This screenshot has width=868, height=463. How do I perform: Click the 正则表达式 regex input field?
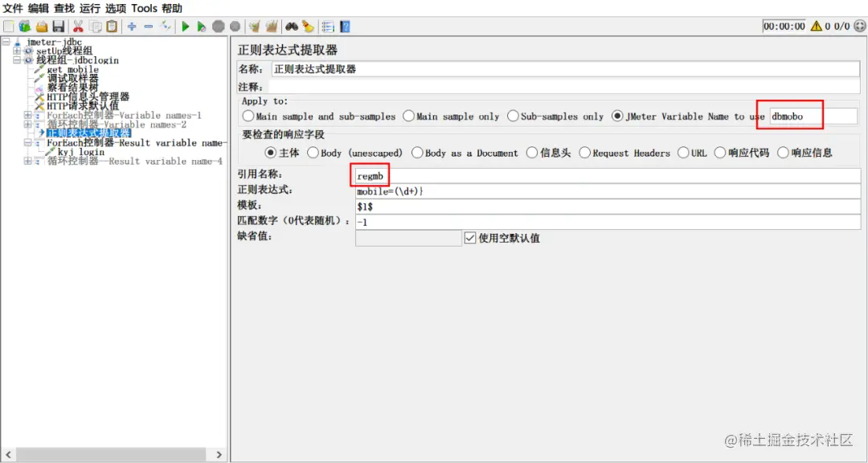(x=608, y=191)
